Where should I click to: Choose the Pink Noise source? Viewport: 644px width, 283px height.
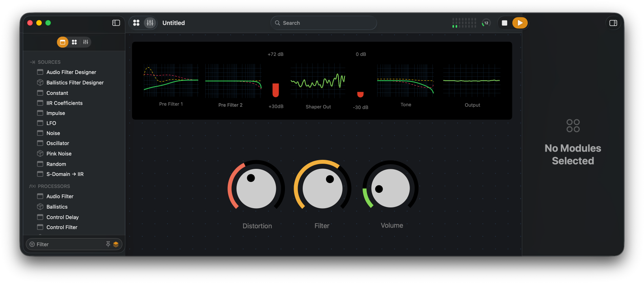click(x=59, y=154)
